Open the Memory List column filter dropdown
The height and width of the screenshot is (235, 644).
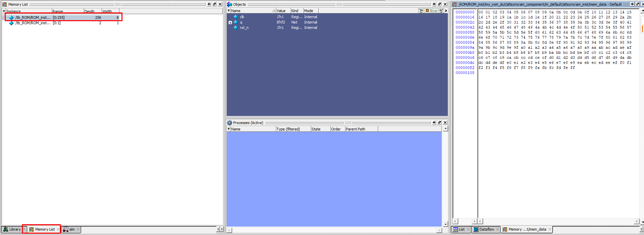coord(4,11)
